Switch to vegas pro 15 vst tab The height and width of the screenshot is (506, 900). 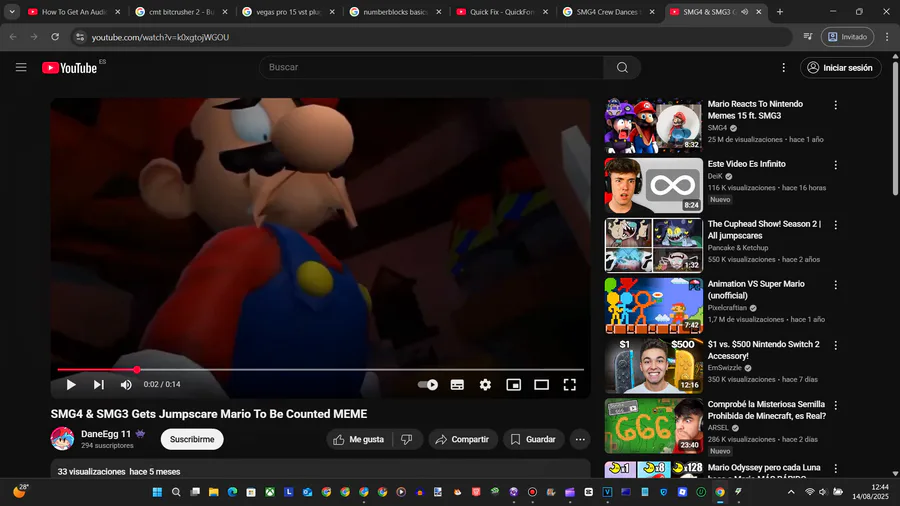click(288, 11)
